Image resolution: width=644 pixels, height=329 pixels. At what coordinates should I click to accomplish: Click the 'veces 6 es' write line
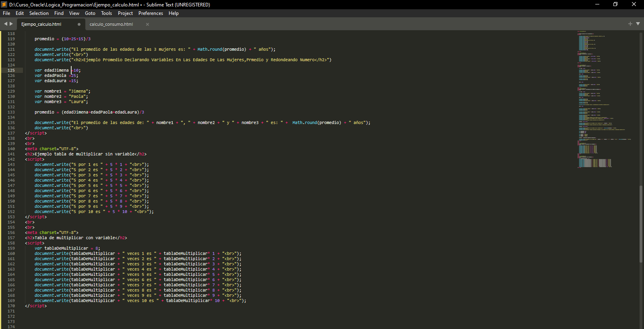click(x=138, y=279)
